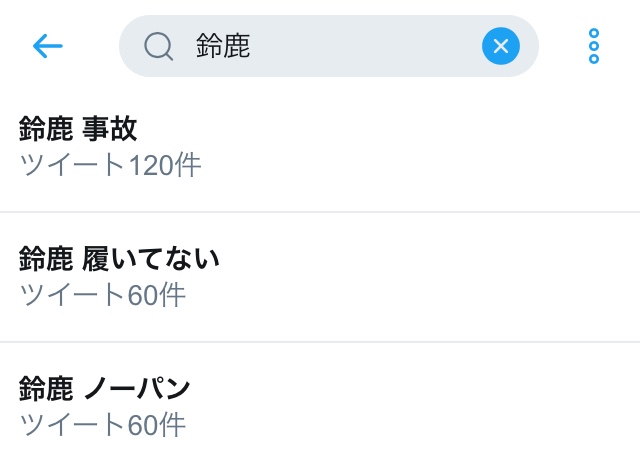Viewport: 640px width, 468px height.
Task: Click tweet count under "鈴鹿 履いてない"
Action: (102, 295)
